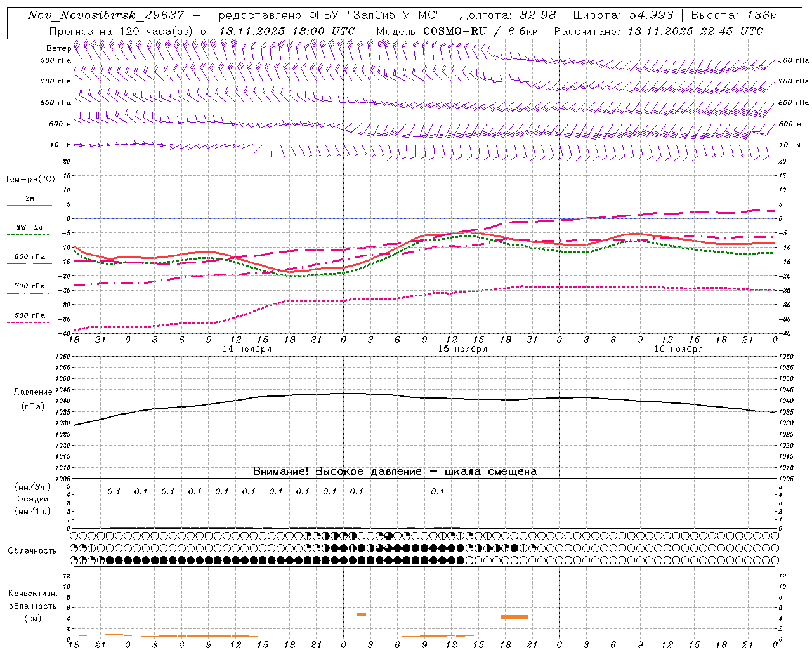The image size is (812, 650).
Task: Click the Давление pressure panel label
Action: click(x=33, y=392)
